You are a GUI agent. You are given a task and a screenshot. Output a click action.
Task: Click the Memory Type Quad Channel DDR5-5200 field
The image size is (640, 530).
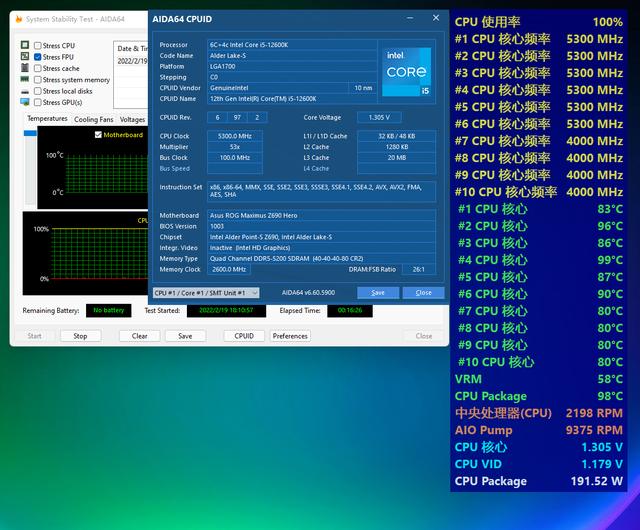(322, 258)
